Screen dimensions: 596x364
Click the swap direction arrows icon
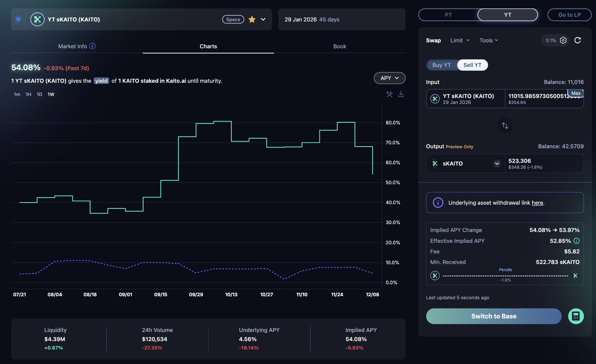(505, 126)
